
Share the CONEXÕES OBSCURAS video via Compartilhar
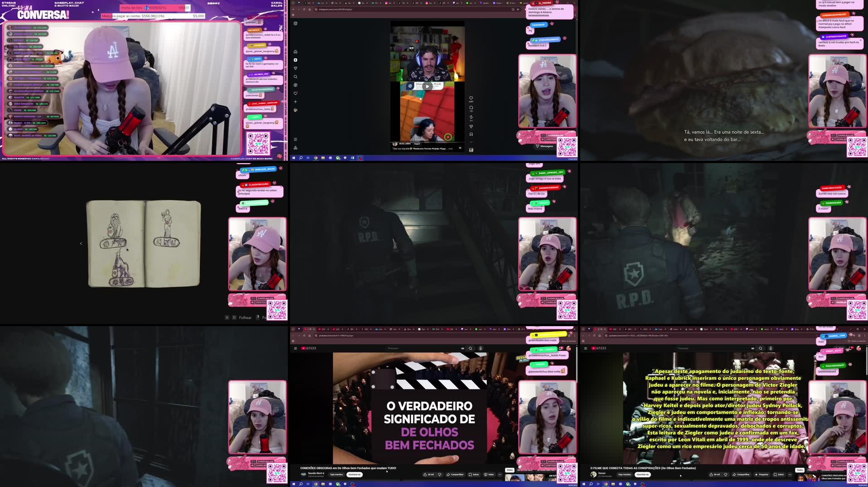[x=455, y=474]
